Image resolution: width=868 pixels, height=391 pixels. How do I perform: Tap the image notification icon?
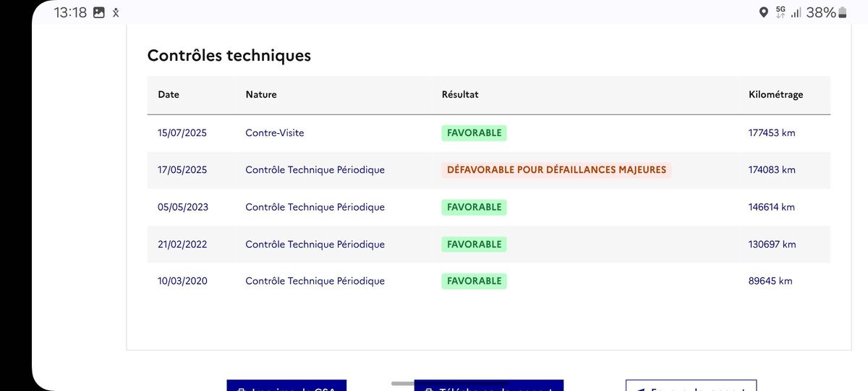[x=99, y=12]
